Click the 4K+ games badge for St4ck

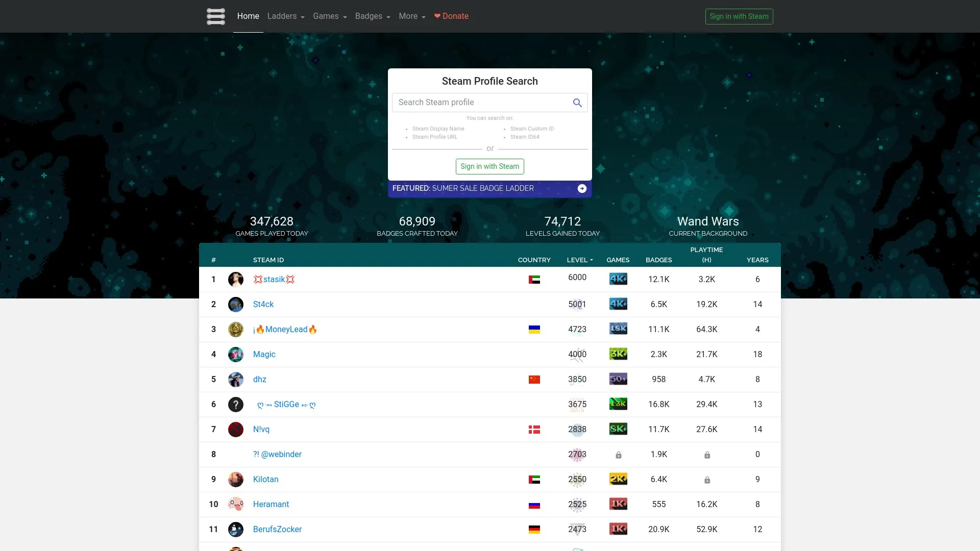point(618,304)
